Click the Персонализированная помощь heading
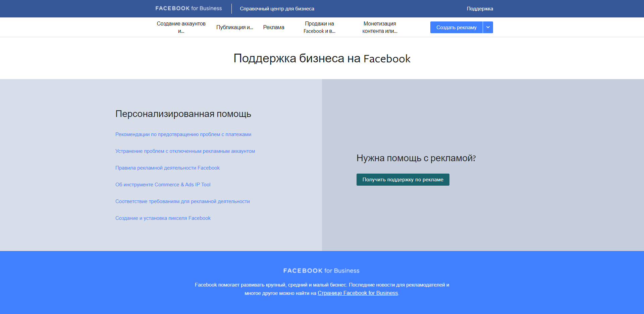The width and height of the screenshot is (644, 314). pyautogui.click(x=183, y=114)
